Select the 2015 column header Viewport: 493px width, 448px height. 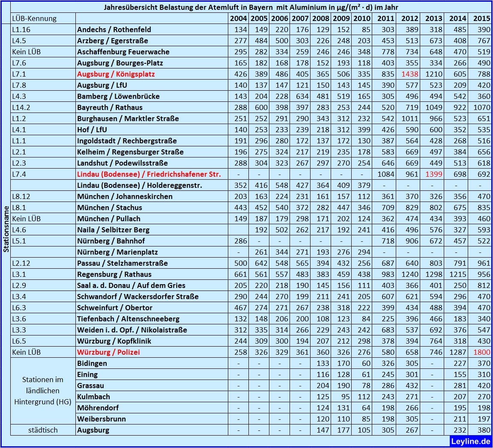(x=480, y=18)
